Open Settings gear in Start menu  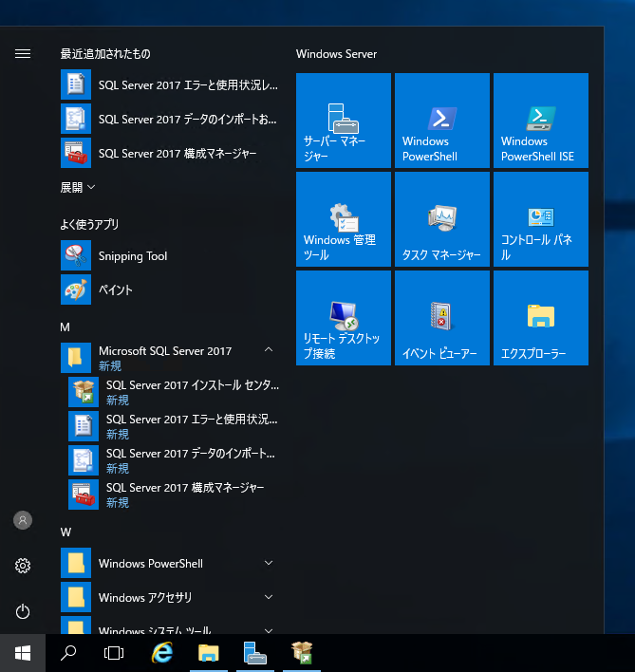point(23,566)
